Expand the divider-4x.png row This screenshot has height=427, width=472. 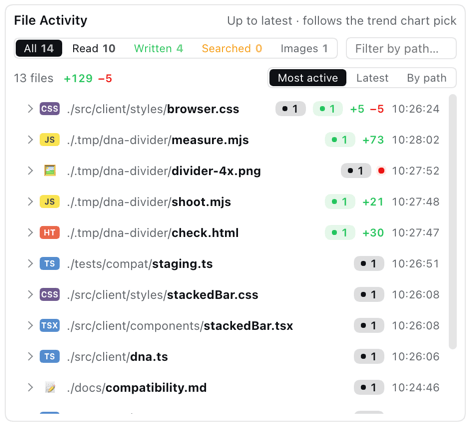(x=30, y=171)
